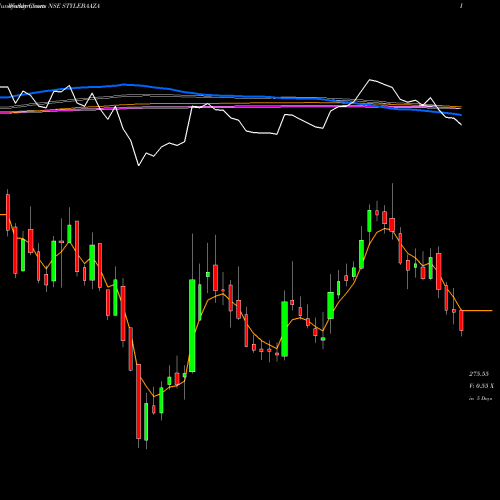Click the 275.55 price label
500x500 pixels.
tap(479, 374)
